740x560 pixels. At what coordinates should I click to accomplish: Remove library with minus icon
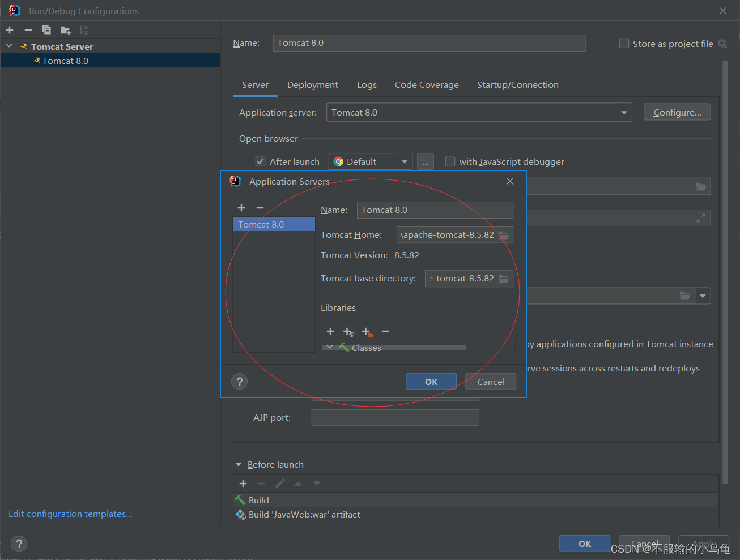point(385,331)
